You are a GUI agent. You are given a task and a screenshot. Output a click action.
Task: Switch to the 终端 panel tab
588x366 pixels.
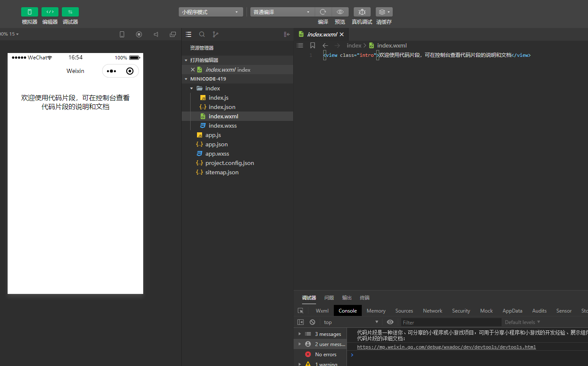(365, 298)
